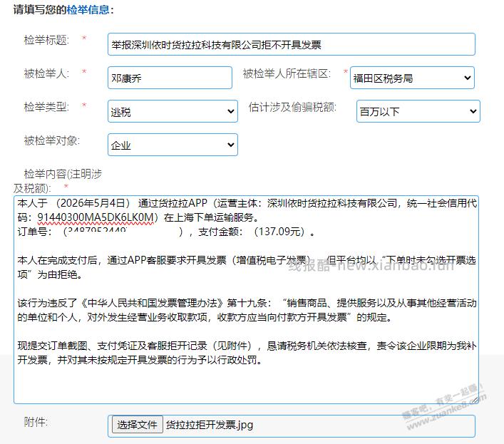Click the attached filename 货拉拉拒开发票.jpg
The image size is (504, 444).
pyautogui.click(x=210, y=425)
